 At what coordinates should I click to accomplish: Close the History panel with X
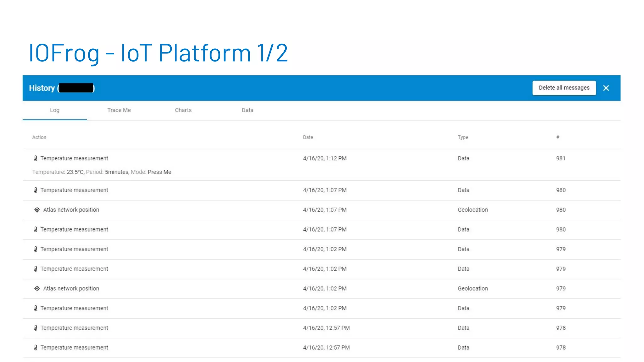(x=606, y=88)
